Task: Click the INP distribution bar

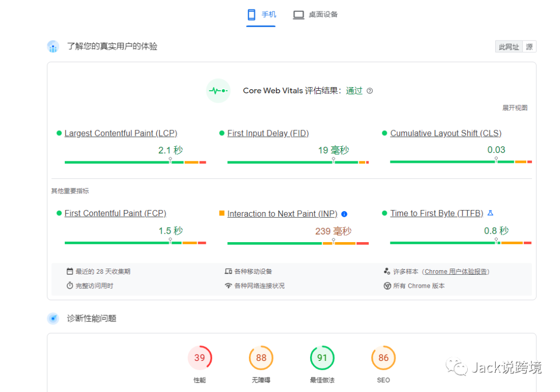Action: click(x=298, y=243)
